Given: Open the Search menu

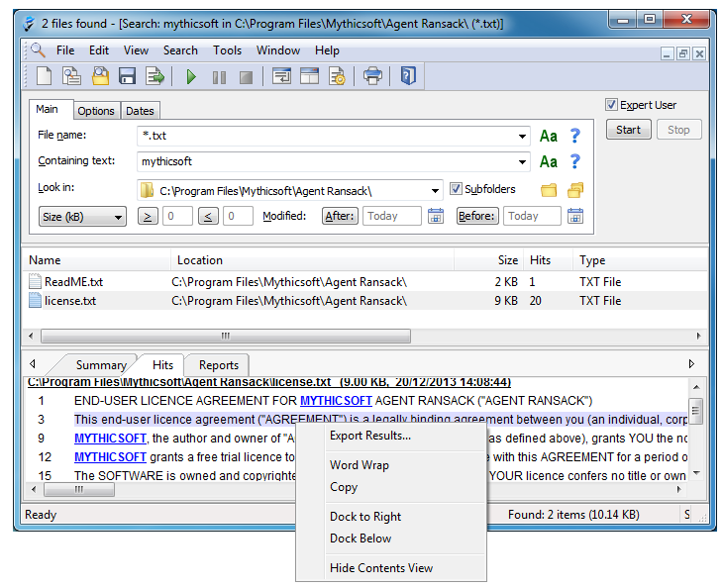Looking at the screenshot, I should pos(180,50).
